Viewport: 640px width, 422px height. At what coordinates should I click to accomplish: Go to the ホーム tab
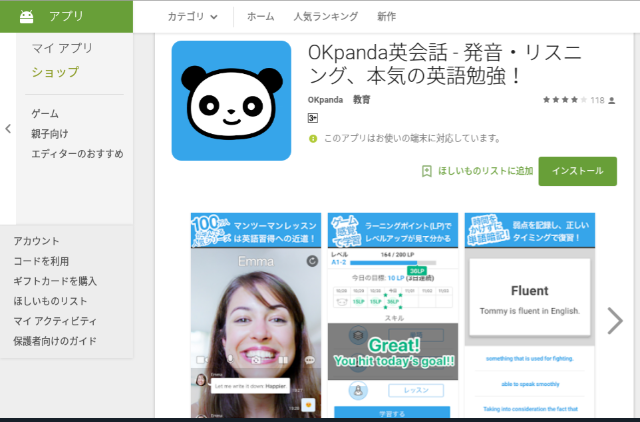pos(260,17)
